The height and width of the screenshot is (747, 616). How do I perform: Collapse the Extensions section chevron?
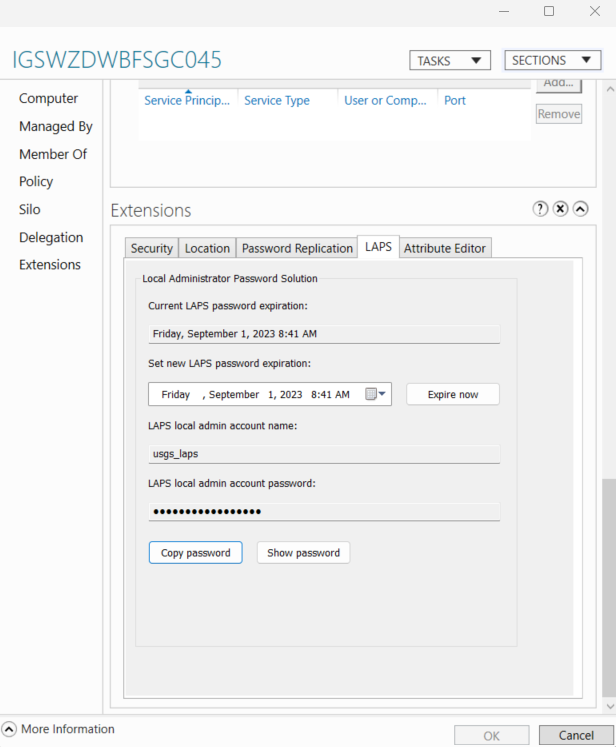pos(580,209)
